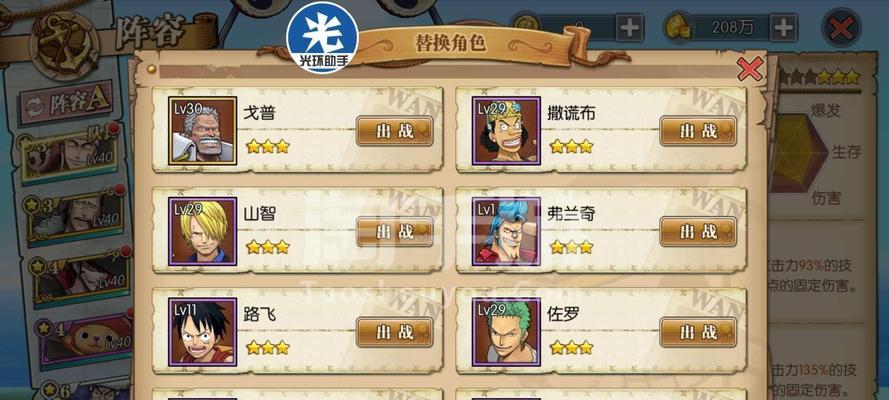Select Zoro's green-haired portrait
The image size is (889, 400).
[x=506, y=332]
